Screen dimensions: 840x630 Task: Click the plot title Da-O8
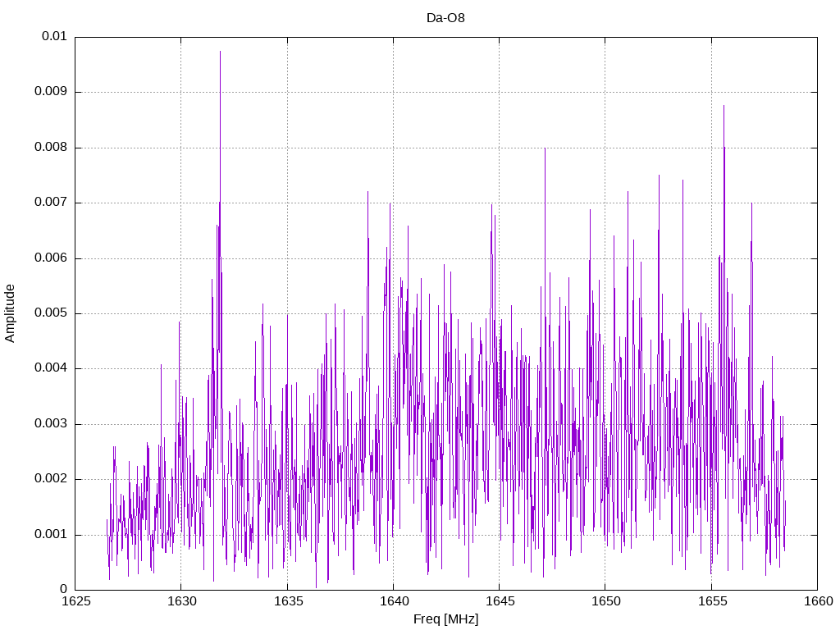pyautogui.click(x=445, y=18)
